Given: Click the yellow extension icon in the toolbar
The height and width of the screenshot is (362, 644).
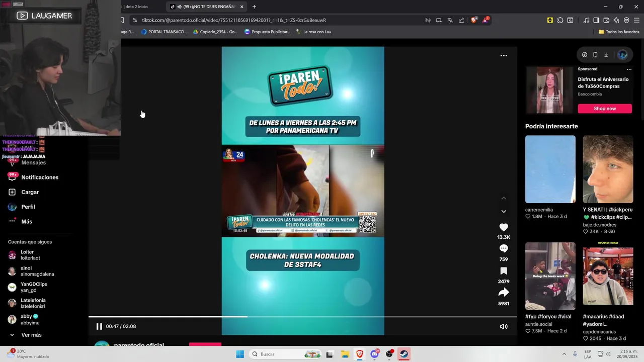Looking at the screenshot, I should click(550, 20).
